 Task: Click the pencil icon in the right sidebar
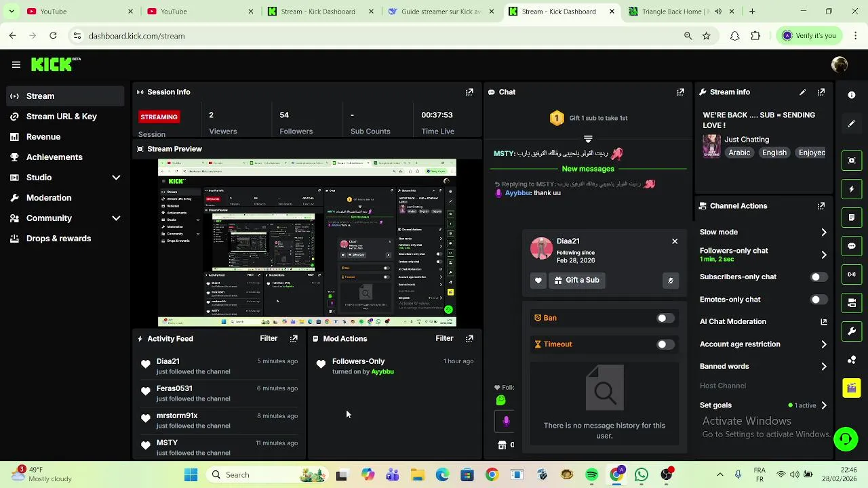coord(852,124)
